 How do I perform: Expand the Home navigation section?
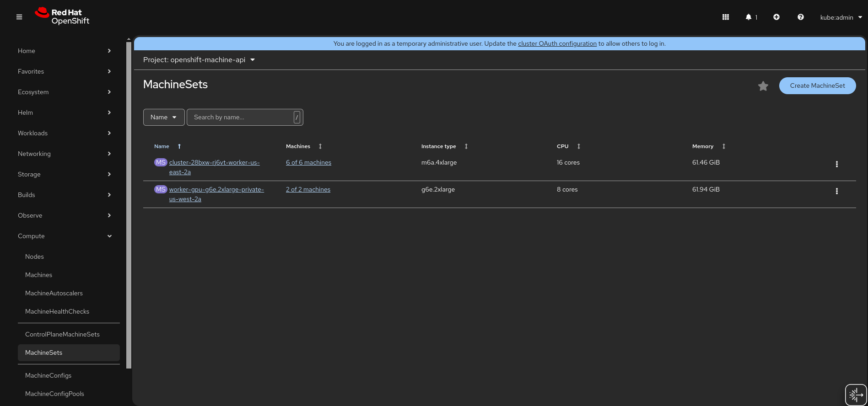click(x=65, y=51)
